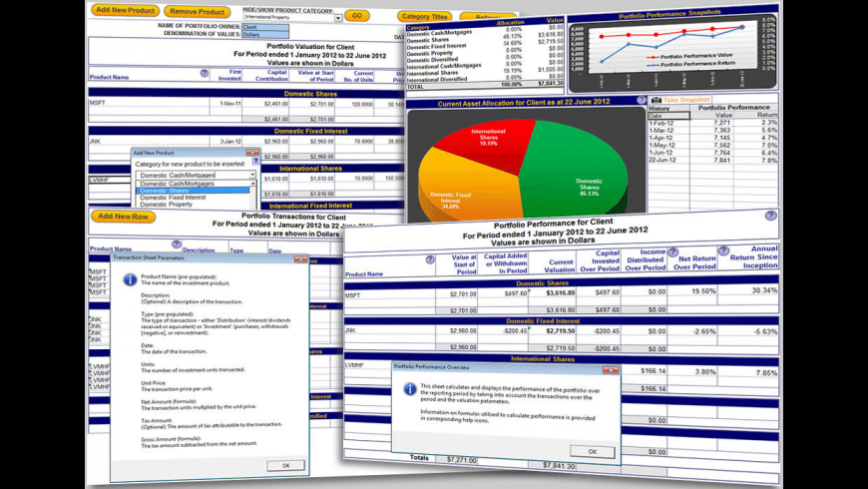868x489 pixels.
Task: Select 1-May-12 in snapshot history
Action: coord(660,145)
